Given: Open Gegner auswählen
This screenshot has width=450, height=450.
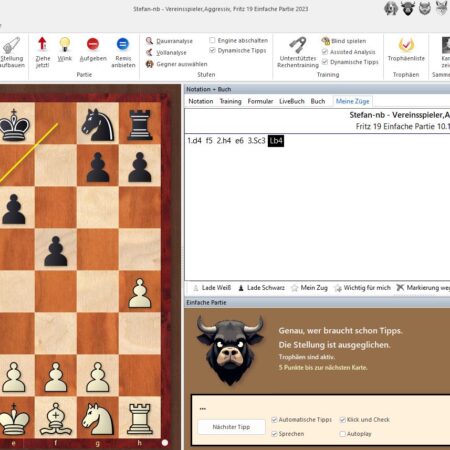Looking at the screenshot, I should (x=177, y=64).
